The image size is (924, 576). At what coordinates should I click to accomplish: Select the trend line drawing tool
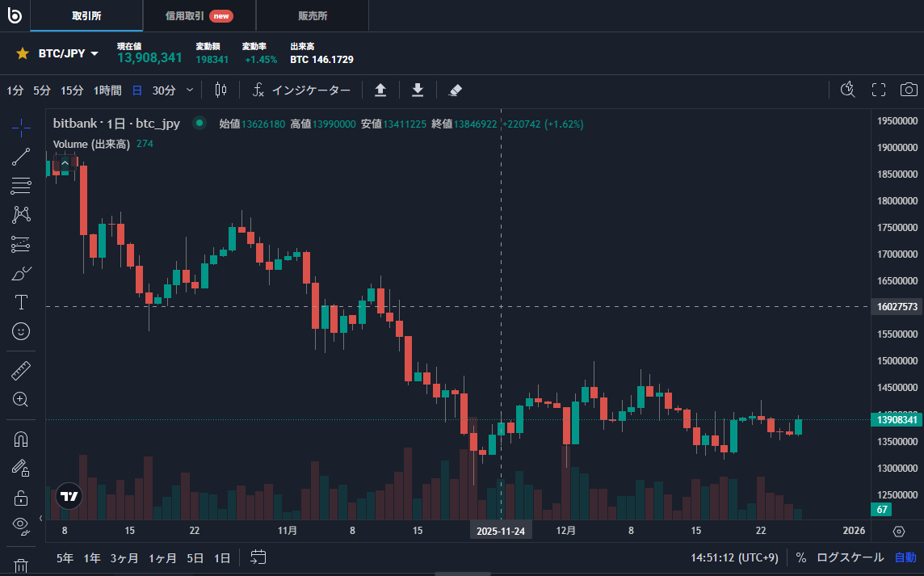tap(22, 157)
